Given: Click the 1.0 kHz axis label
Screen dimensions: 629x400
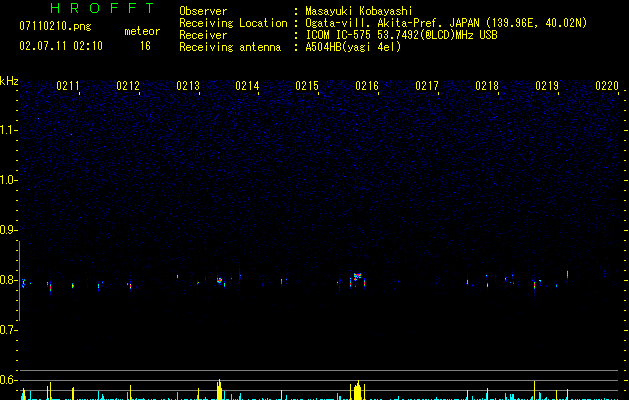Looking at the screenshot, I should (x=8, y=180).
